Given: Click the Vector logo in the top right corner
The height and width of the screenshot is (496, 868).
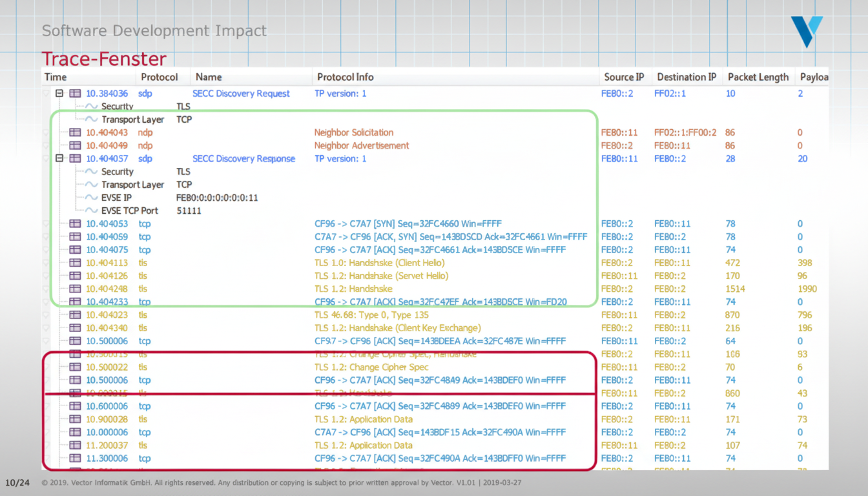Looking at the screenshot, I should (807, 30).
